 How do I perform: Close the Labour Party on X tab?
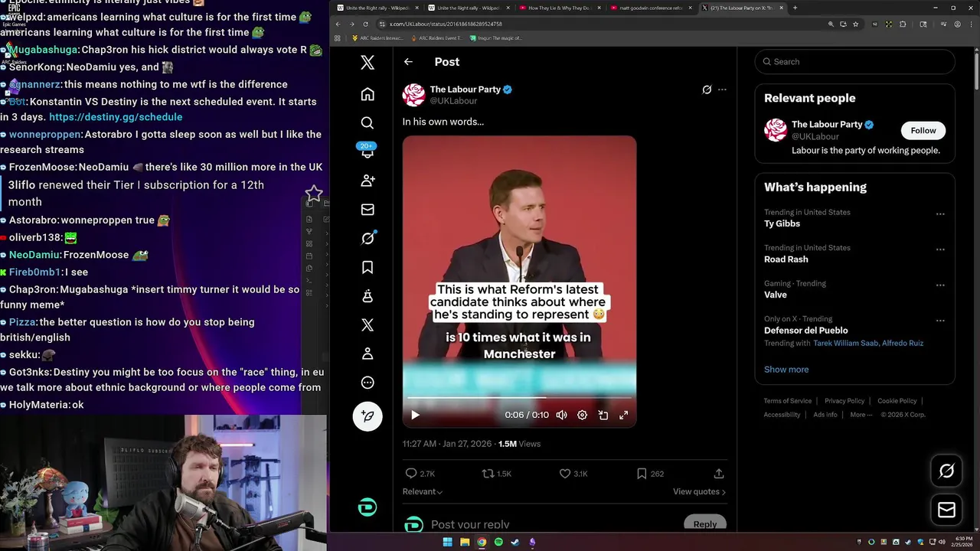point(781,8)
